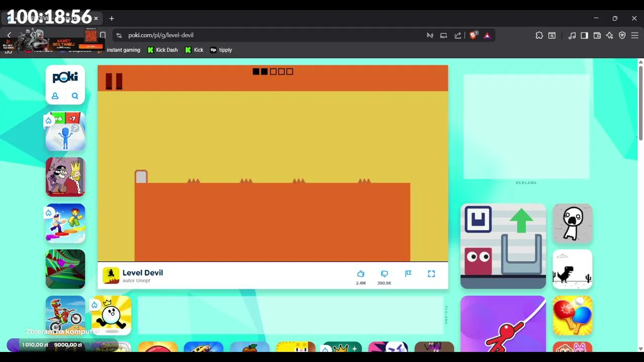This screenshot has height=362, width=644.
Task: Open the motocross bike game thumbnail
Action: pyautogui.click(x=65, y=315)
